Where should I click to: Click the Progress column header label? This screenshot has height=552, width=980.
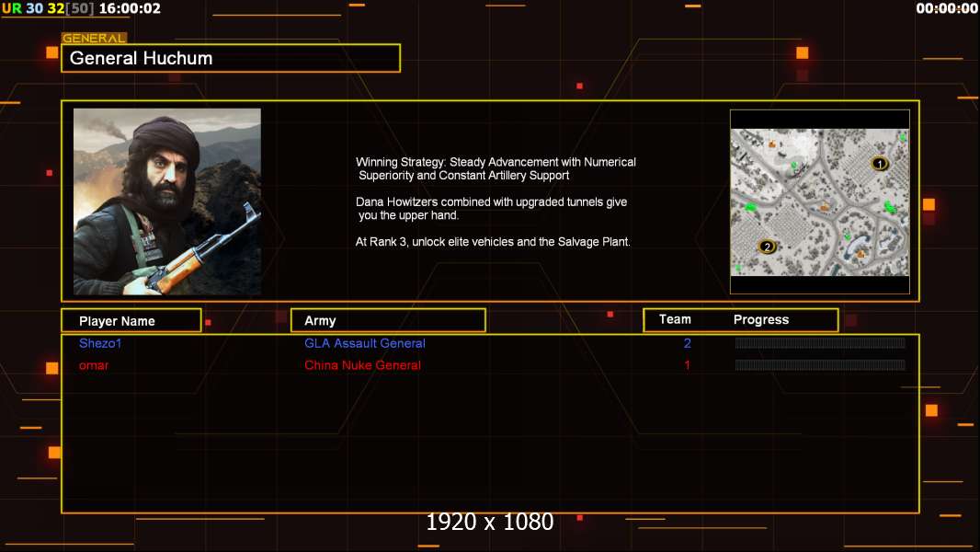[x=760, y=320]
